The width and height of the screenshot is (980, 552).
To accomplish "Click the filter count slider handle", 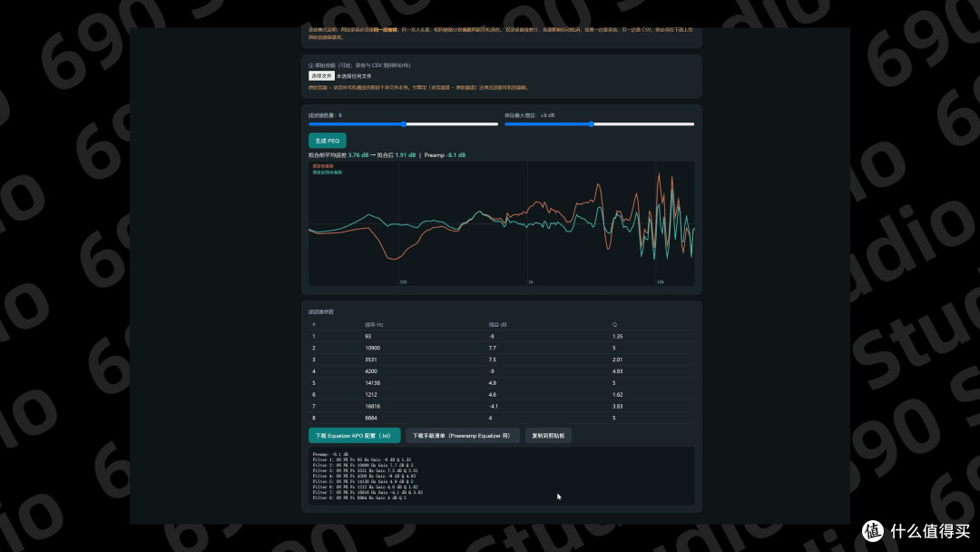I will [x=404, y=124].
